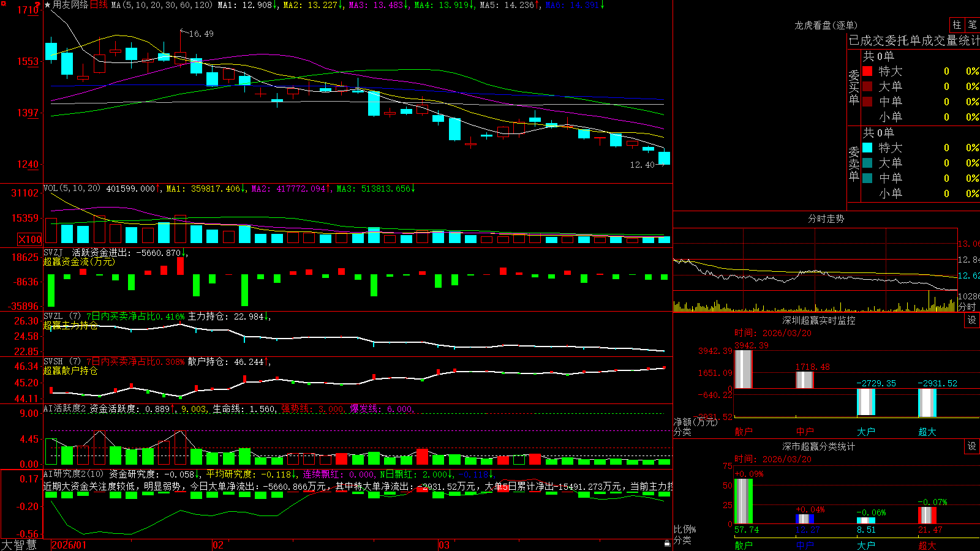Click the teal 中单 sell swatch

tap(867, 178)
